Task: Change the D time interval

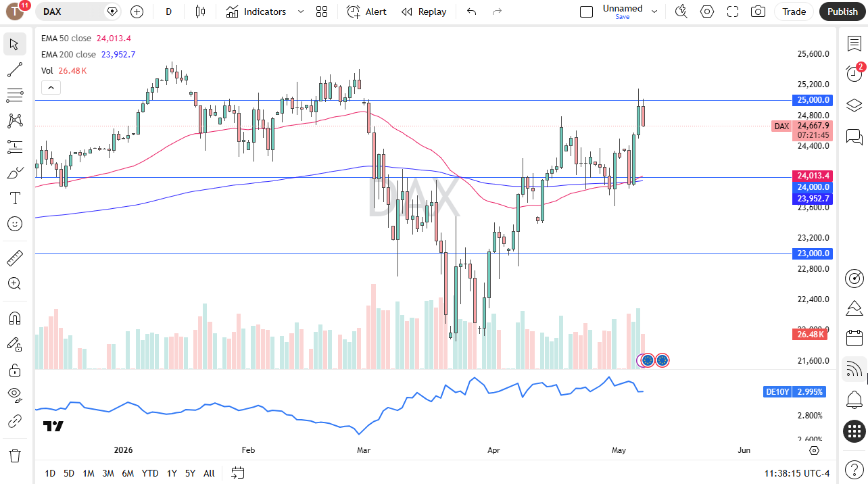Action: 169,11
